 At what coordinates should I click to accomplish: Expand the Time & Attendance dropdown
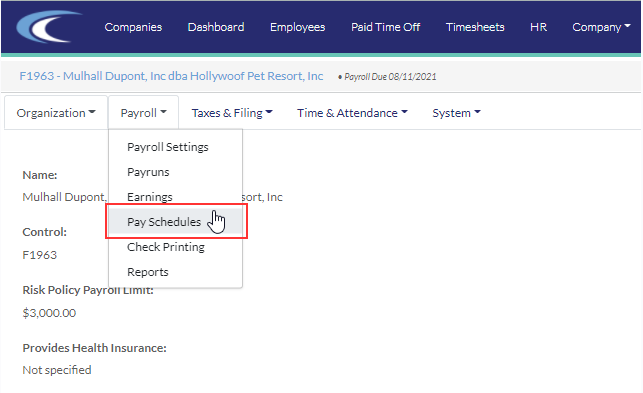[x=352, y=113]
